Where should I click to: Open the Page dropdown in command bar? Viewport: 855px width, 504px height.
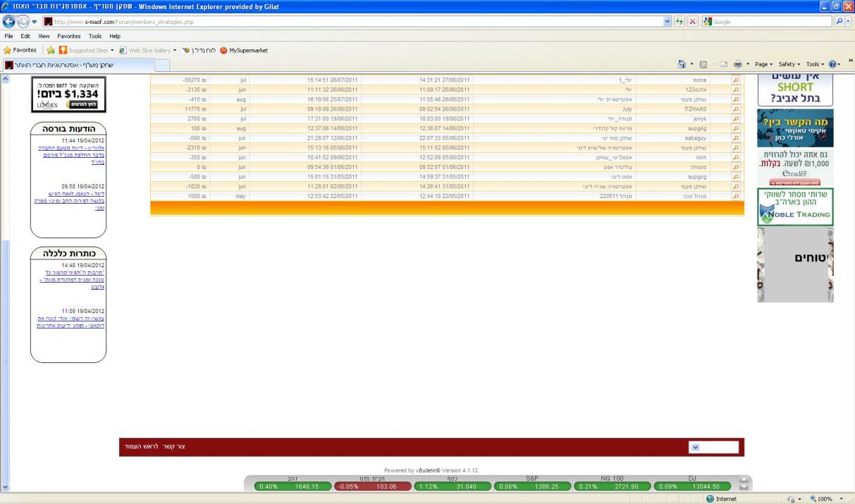764,64
